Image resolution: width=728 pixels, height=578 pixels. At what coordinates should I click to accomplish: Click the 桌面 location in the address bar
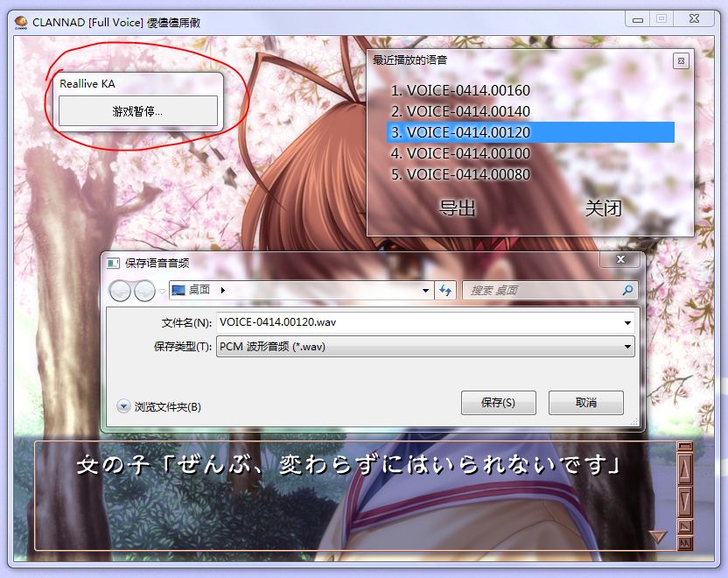199,290
